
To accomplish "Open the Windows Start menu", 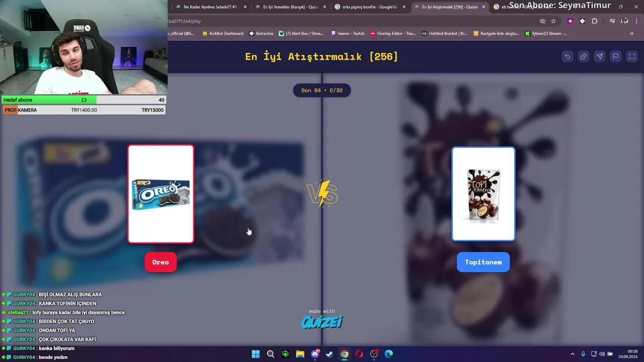I will coord(256,354).
